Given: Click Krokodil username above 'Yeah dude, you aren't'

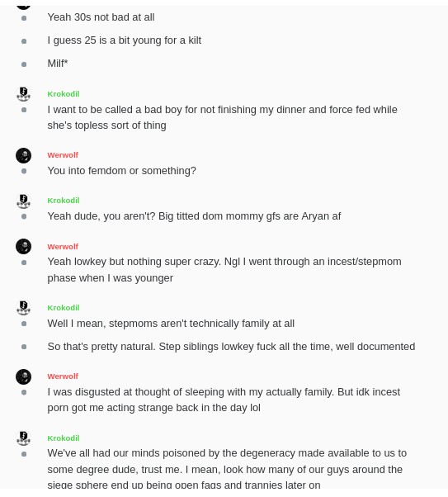Looking at the screenshot, I should click(x=64, y=201).
